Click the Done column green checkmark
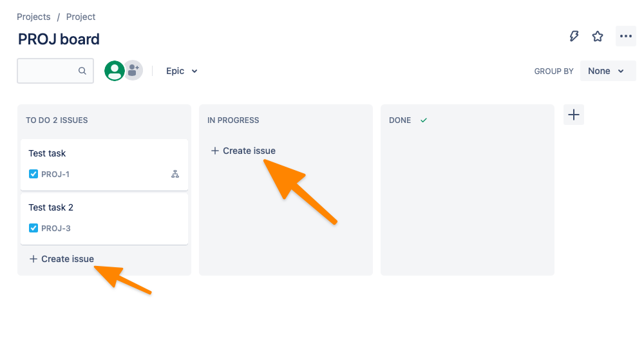 (423, 120)
